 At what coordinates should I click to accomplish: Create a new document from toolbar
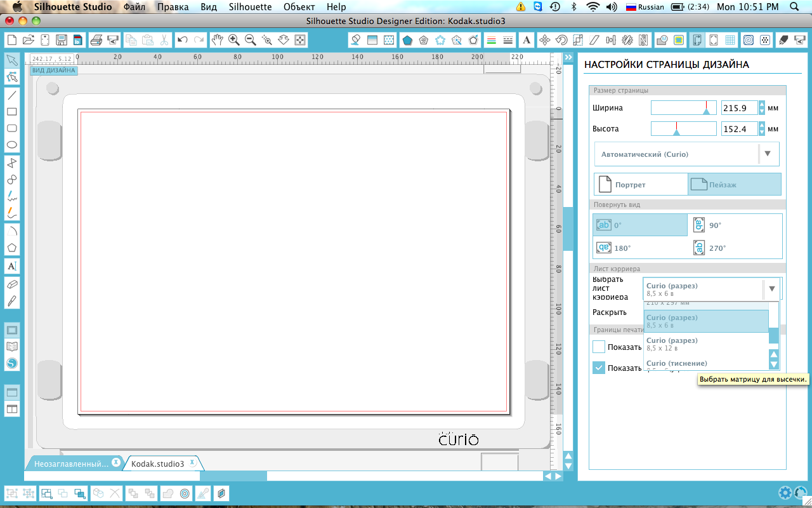(12, 40)
